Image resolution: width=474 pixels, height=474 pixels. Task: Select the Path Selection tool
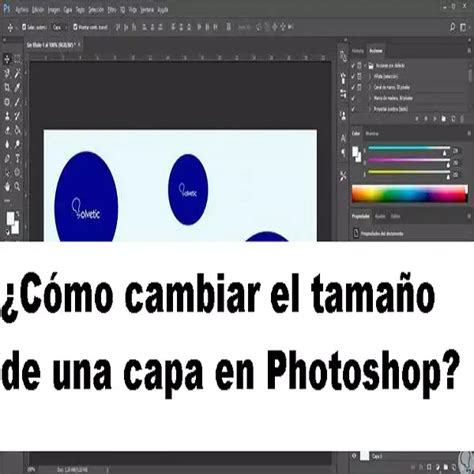tap(7, 172)
